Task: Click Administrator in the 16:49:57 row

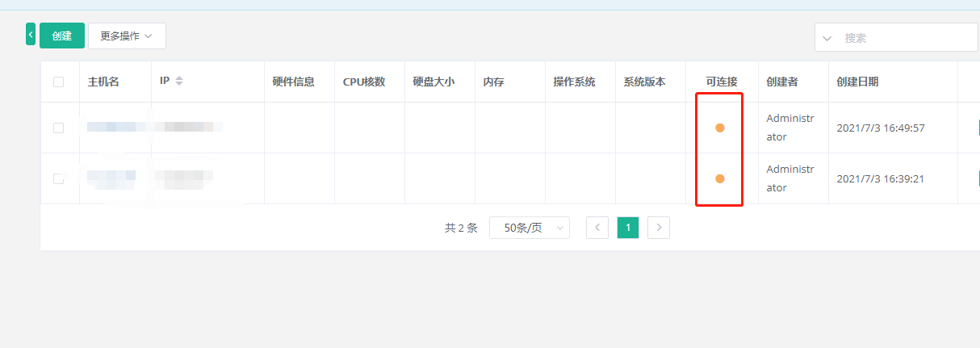Action: (790, 128)
